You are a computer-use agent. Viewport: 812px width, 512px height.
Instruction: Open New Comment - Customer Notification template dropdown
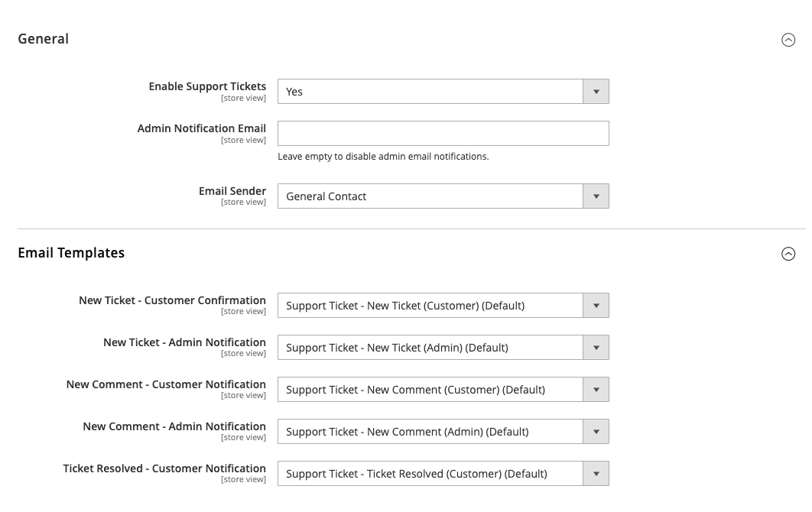click(443, 389)
